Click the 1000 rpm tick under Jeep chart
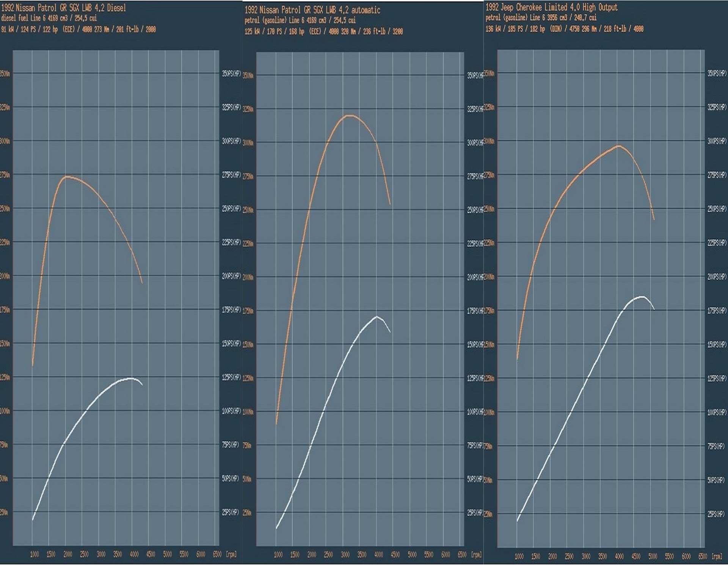The image size is (728, 565). click(519, 557)
